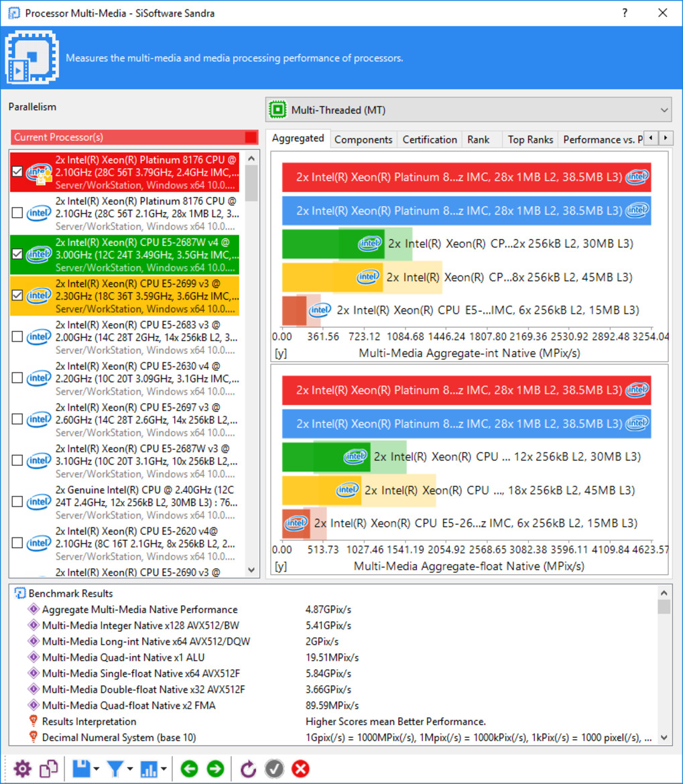The width and height of the screenshot is (683, 784).
Task: Check the Xeon E5-2620 v4 checkbox
Action: (17, 543)
